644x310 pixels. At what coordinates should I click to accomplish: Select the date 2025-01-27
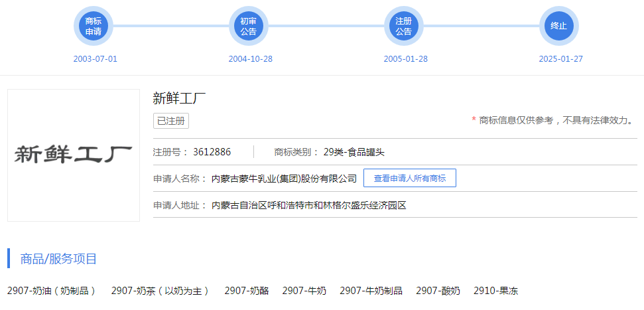click(560, 59)
